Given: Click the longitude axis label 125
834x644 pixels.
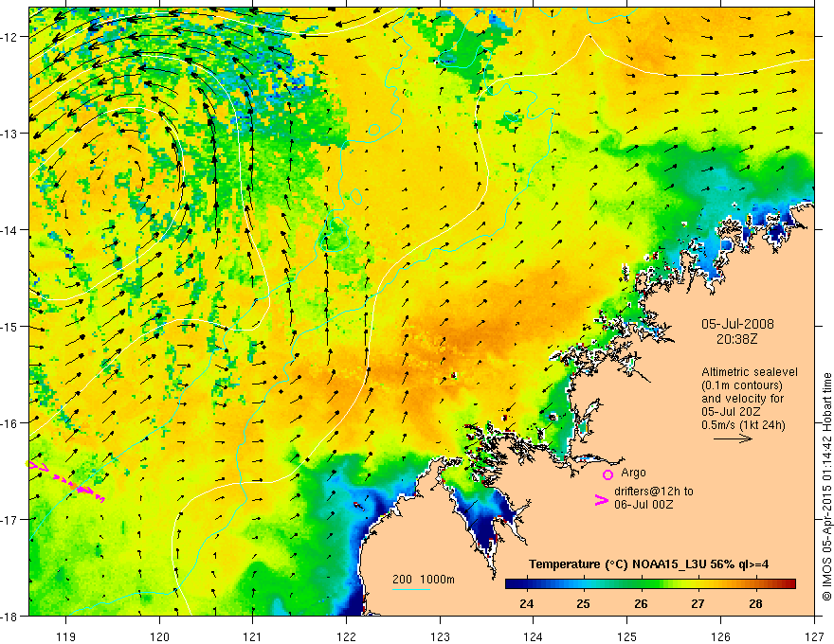Looking at the screenshot, I should [627, 636].
